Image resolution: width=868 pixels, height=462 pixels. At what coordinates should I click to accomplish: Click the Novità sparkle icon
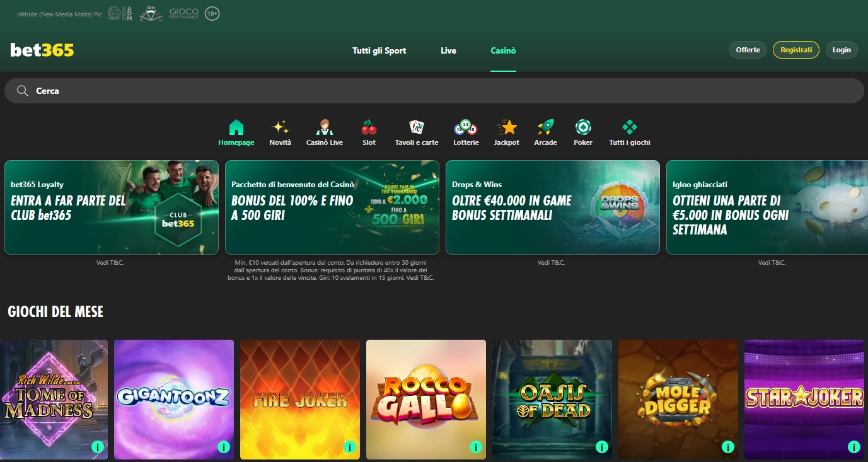[280, 127]
